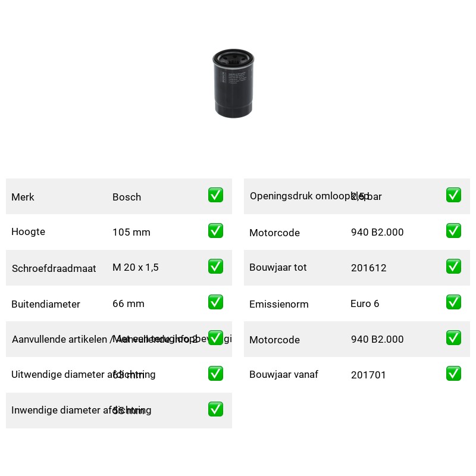
Task: Click the checkmark next to Buitendiameter 66 mm
Action: [x=215, y=302]
